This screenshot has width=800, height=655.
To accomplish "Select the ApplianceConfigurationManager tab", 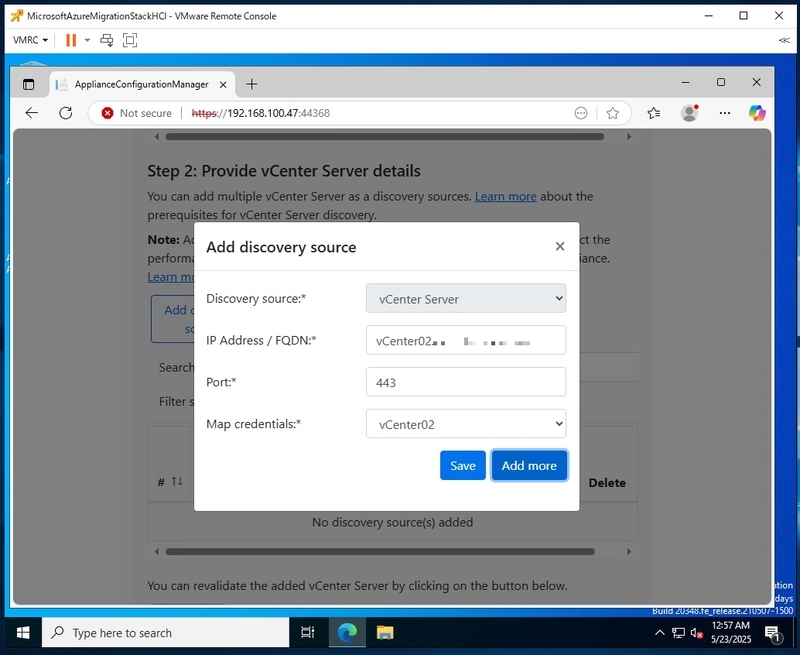I will click(141, 84).
